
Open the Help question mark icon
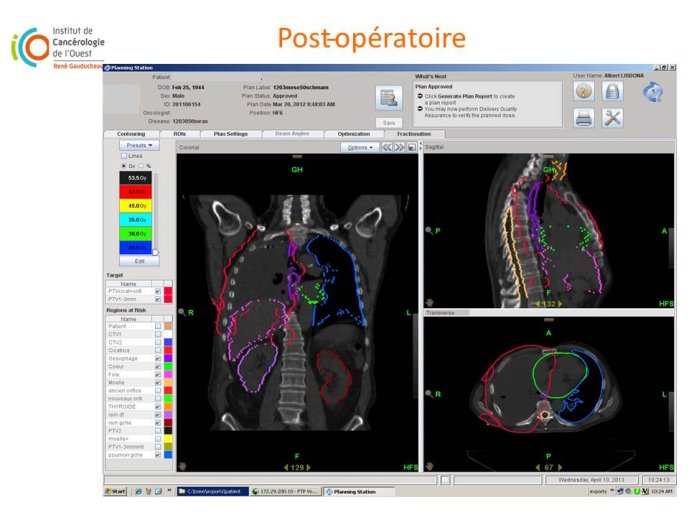point(584,91)
